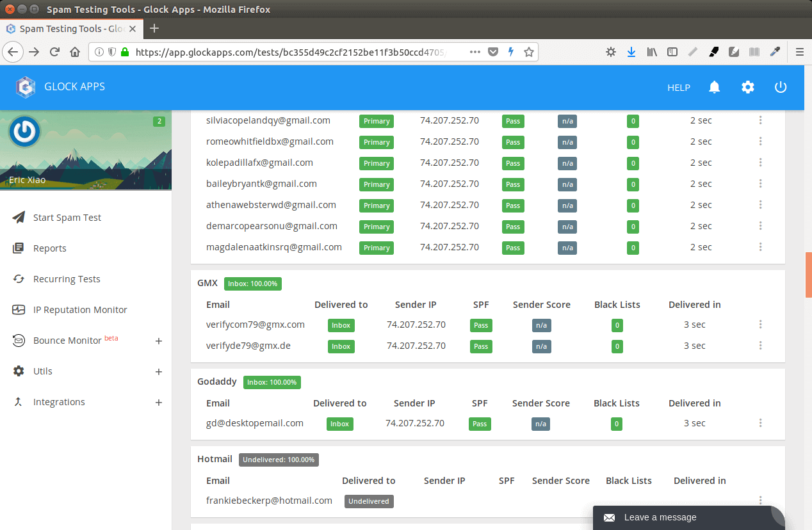The width and height of the screenshot is (812, 530).
Task: Reload the page with the refresh icon
Action: pyautogui.click(x=54, y=52)
